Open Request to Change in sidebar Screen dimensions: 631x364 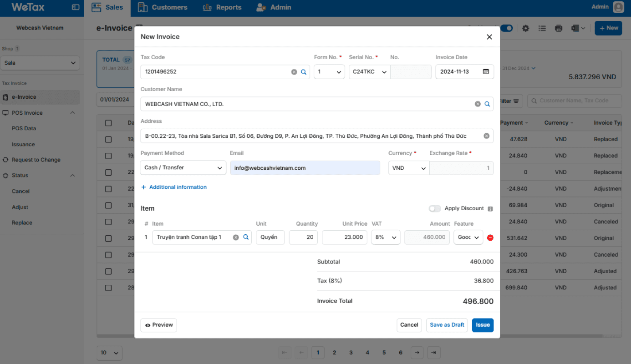36,160
